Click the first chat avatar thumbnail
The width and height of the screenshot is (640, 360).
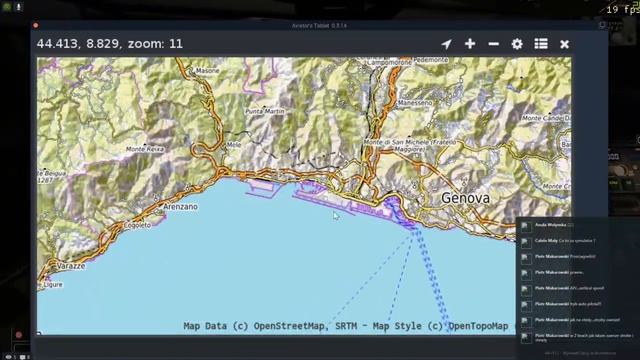[x=526, y=227]
